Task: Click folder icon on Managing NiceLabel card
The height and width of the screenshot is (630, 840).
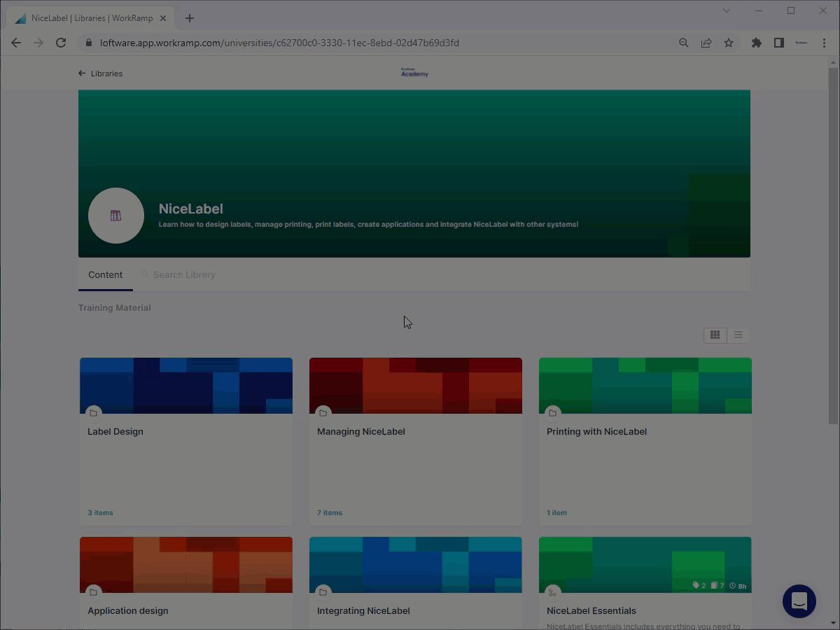Action: click(323, 413)
